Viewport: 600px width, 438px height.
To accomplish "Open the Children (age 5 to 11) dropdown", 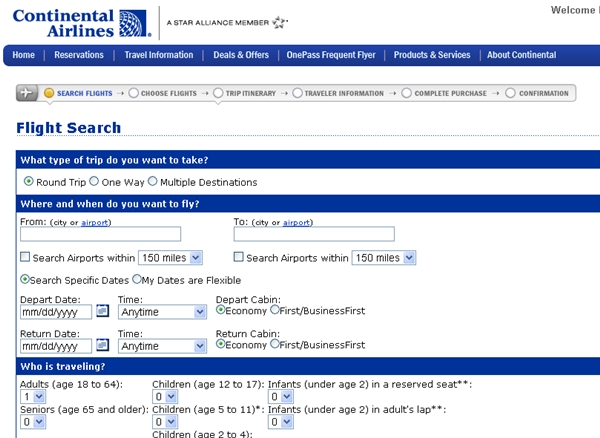I will coord(165,422).
